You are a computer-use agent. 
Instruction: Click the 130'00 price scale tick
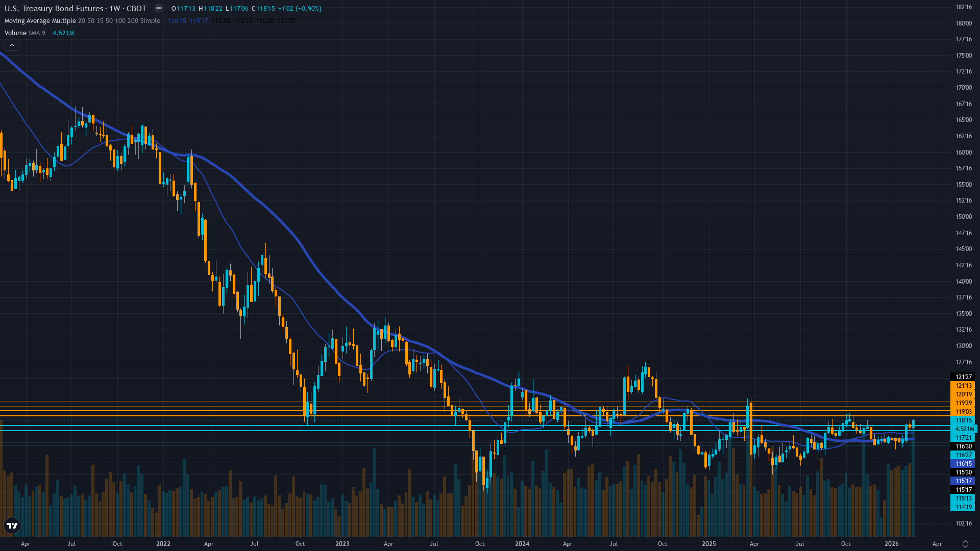964,346
